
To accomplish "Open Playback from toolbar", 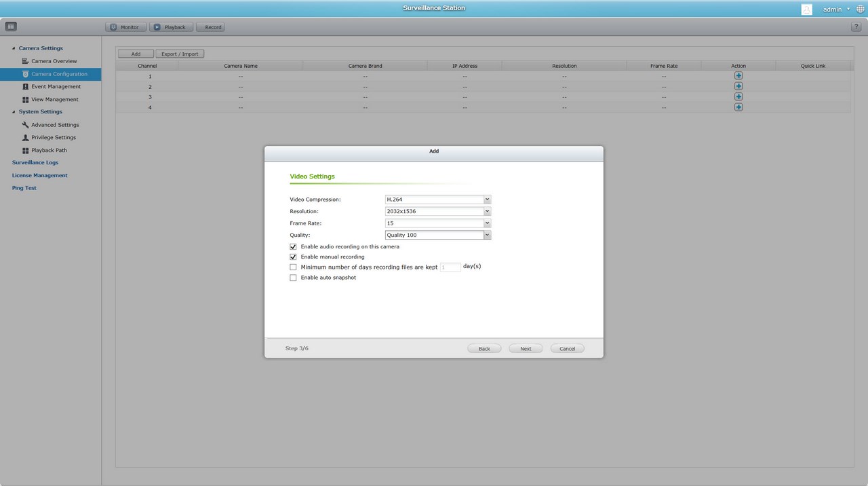I will [171, 27].
